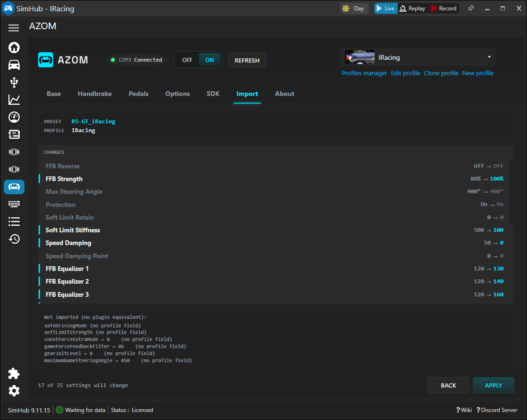Switch to the Pedals tab
This screenshot has width=527, height=420.
139,94
